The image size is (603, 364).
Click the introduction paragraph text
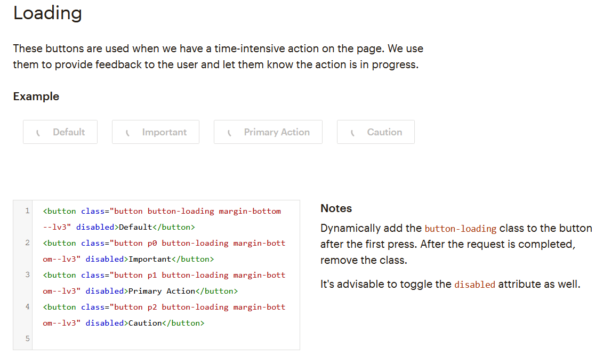click(x=218, y=56)
